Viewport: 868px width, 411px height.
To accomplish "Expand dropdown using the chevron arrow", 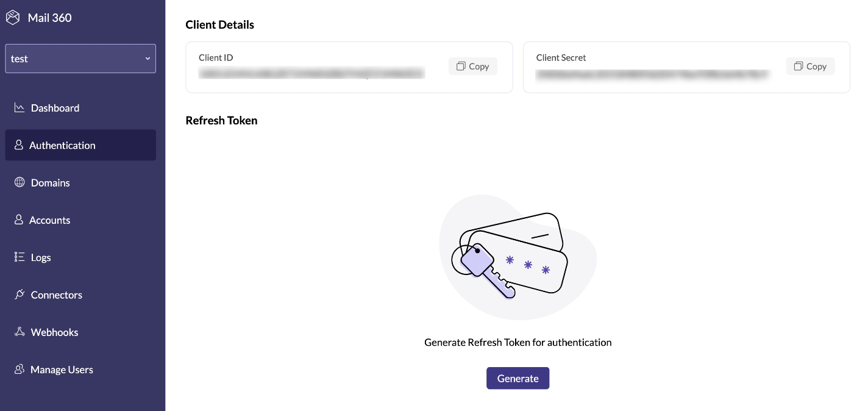I will 148,59.
